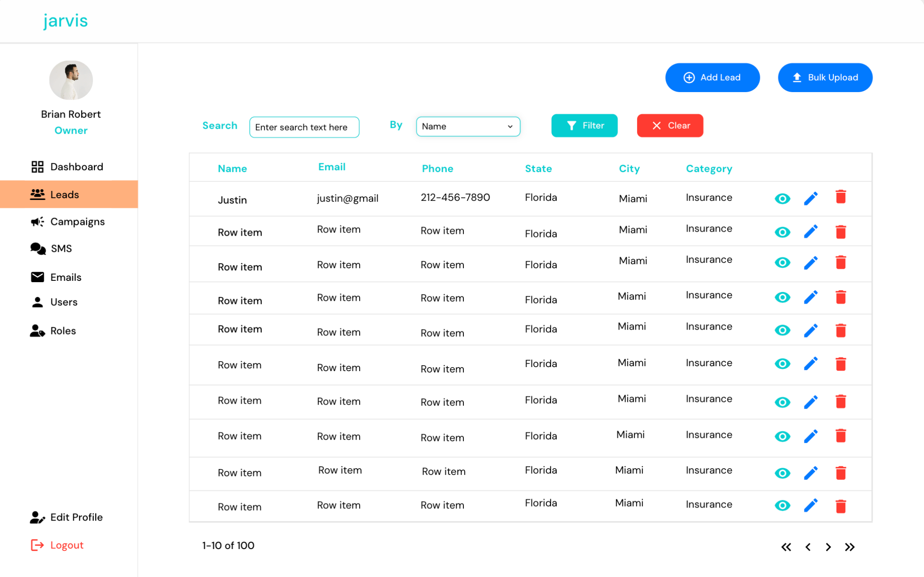Open the Roles page
924x577 pixels.
[x=53, y=331]
